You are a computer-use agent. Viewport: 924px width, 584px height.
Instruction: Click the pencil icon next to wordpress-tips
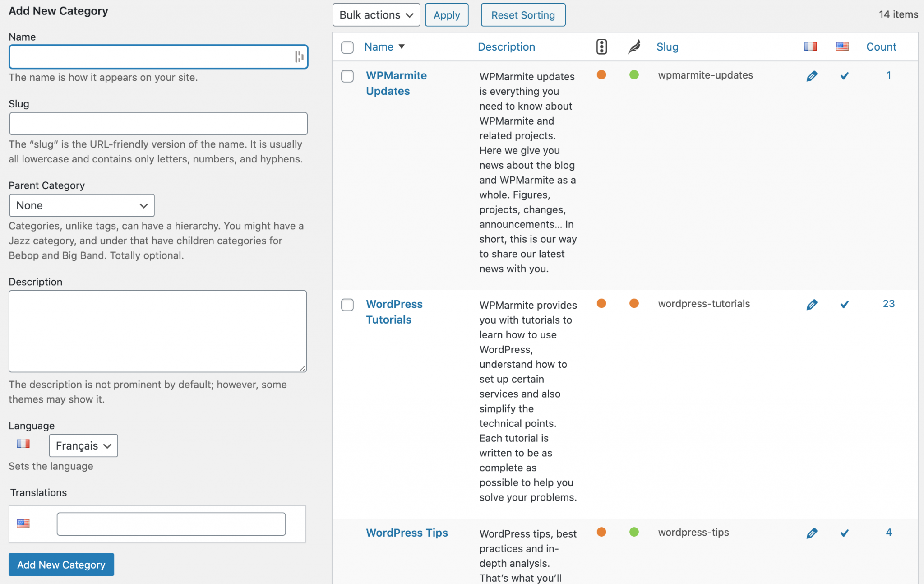812,533
